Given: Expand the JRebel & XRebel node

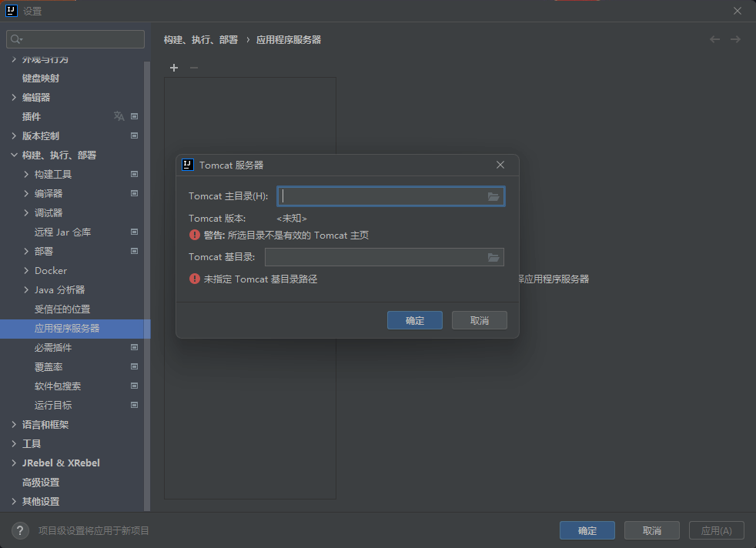Looking at the screenshot, I should (x=14, y=463).
